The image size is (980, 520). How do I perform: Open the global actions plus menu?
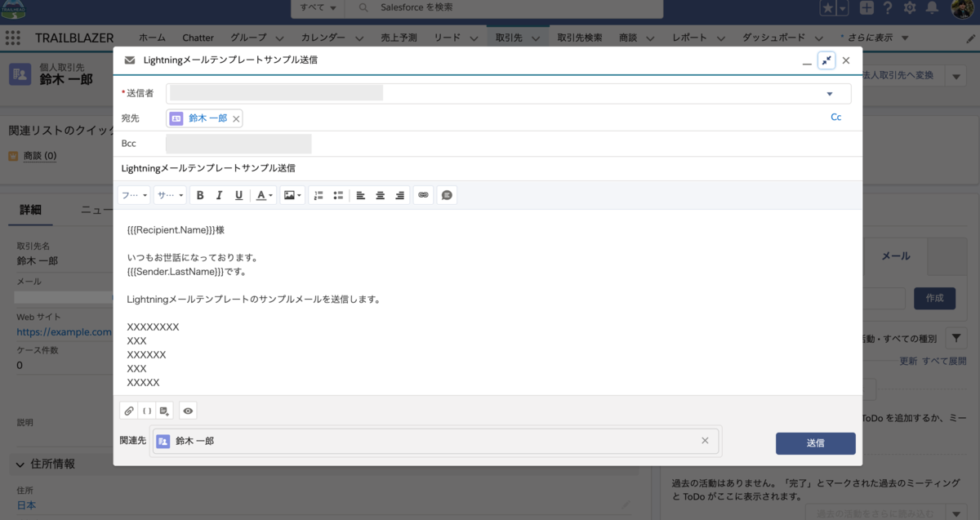pos(866,8)
